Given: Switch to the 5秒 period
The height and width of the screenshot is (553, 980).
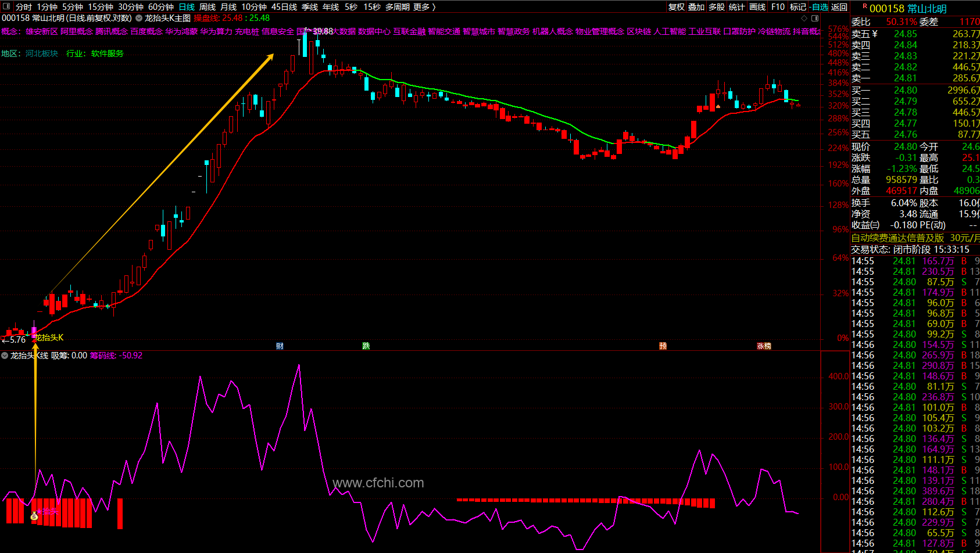Looking at the screenshot, I should coord(351,7).
